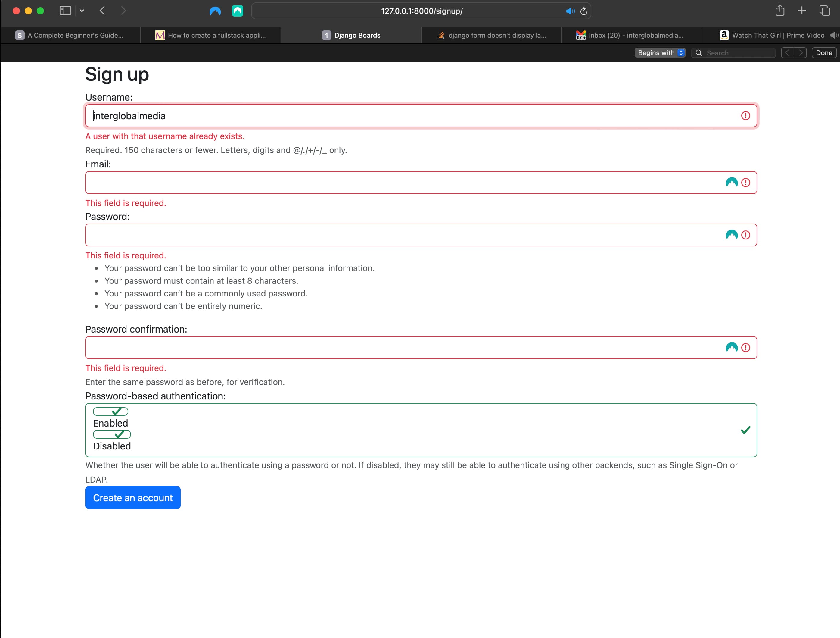840x638 pixels.
Task: Click NordPass icon in Password confirmation field
Action: [x=731, y=348]
